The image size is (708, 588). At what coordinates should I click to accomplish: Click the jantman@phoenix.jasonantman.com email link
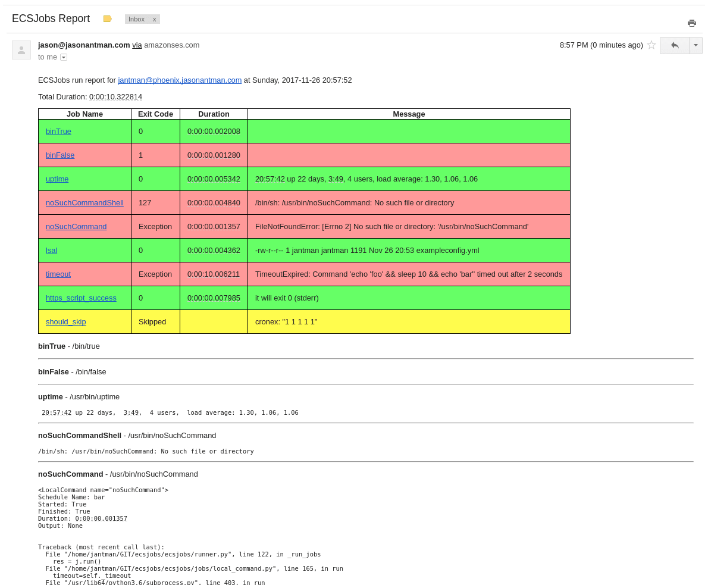180,79
